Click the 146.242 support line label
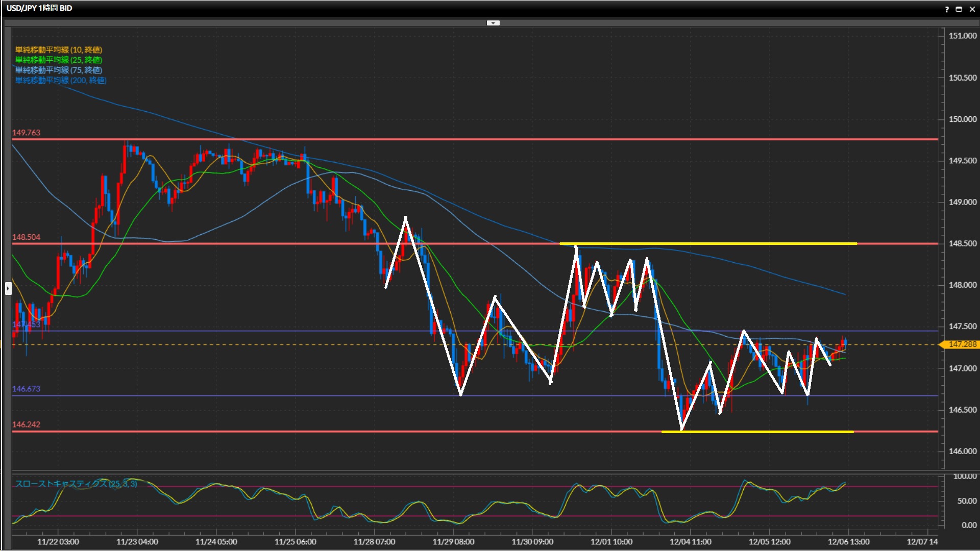The height and width of the screenshot is (551, 980). [26, 424]
